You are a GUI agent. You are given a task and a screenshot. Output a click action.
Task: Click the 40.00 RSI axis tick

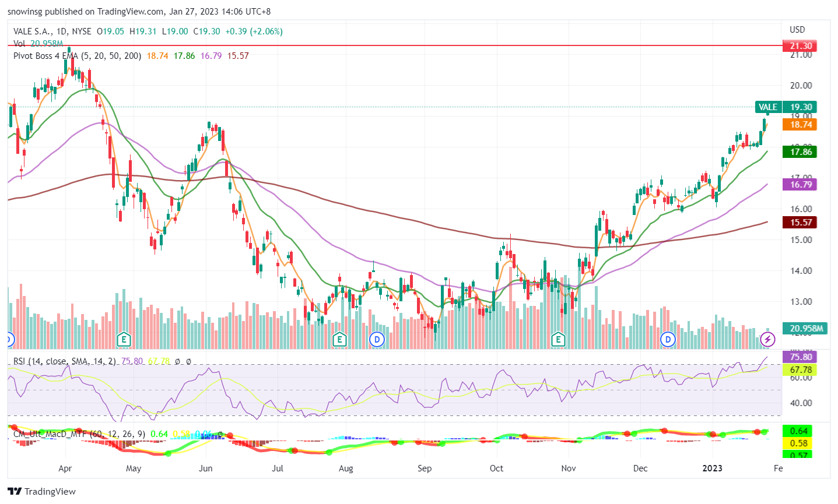point(801,403)
